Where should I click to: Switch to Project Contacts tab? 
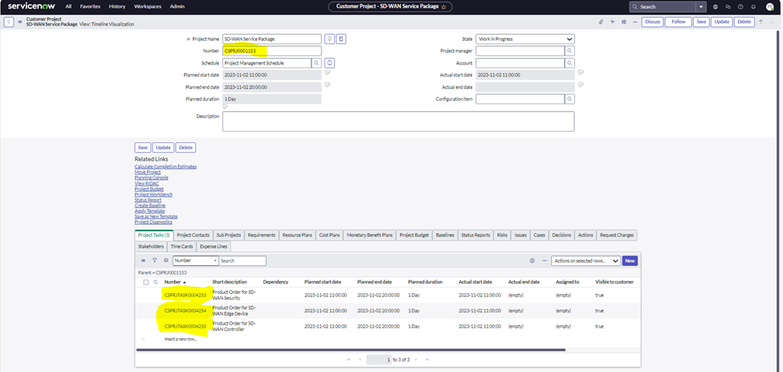[193, 235]
